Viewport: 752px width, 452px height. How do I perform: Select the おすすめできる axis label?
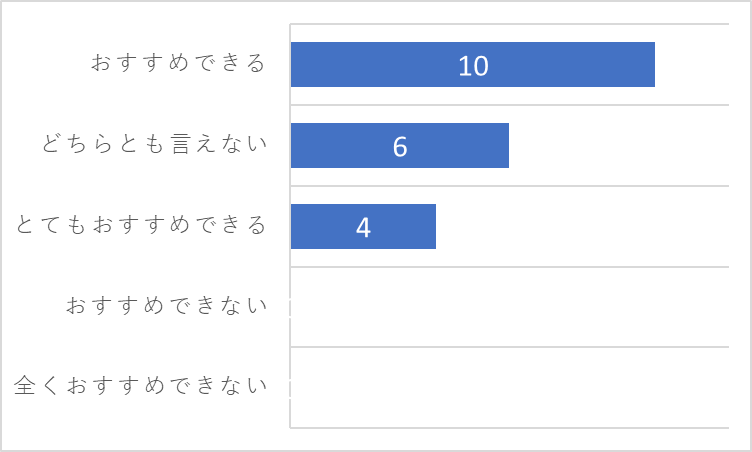(178, 63)
